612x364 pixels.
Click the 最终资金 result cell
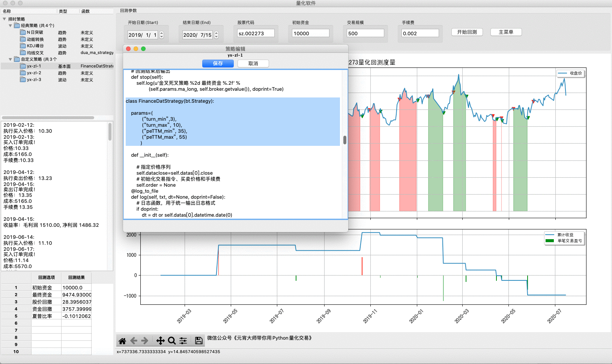pos(77,295)
